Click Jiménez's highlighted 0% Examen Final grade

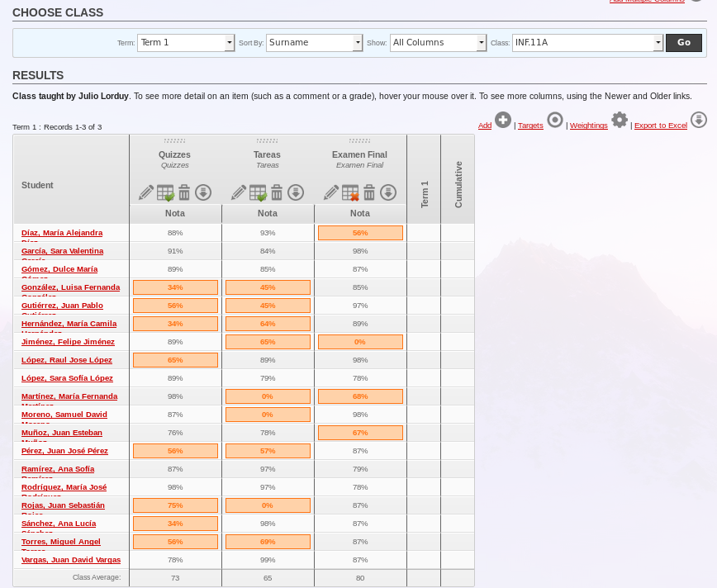pos(360,342)
